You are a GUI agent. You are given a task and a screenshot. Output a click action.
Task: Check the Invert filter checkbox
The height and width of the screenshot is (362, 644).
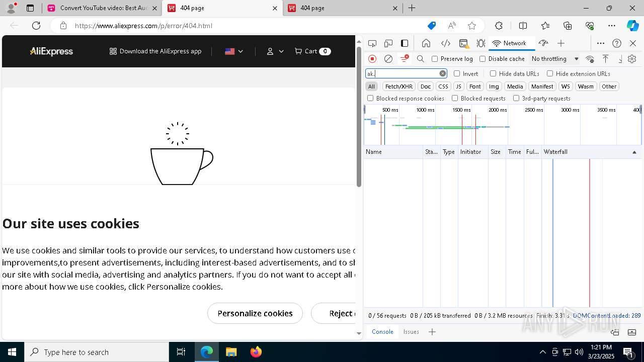coord(457,73)
